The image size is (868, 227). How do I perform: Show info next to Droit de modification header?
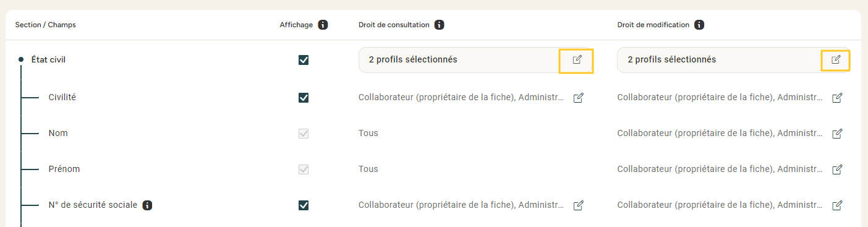[x=699, y=25]
